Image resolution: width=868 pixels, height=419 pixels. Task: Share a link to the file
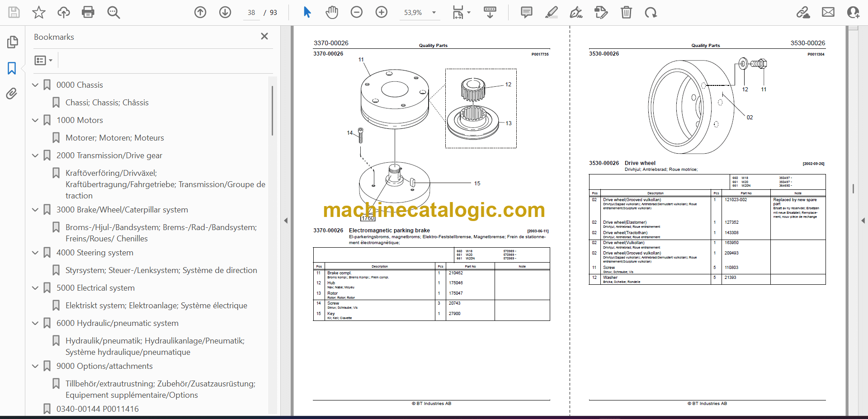[803, 12]
